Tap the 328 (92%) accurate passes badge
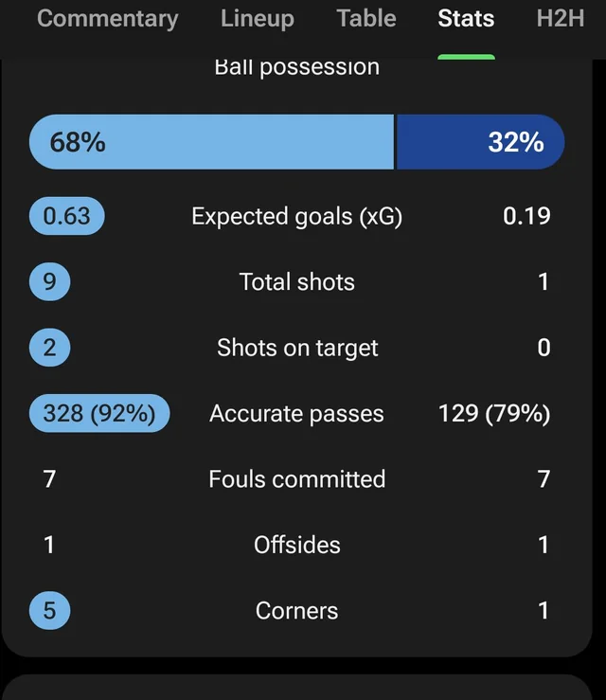This screenshot has height=700, width=606. [99, 414]
